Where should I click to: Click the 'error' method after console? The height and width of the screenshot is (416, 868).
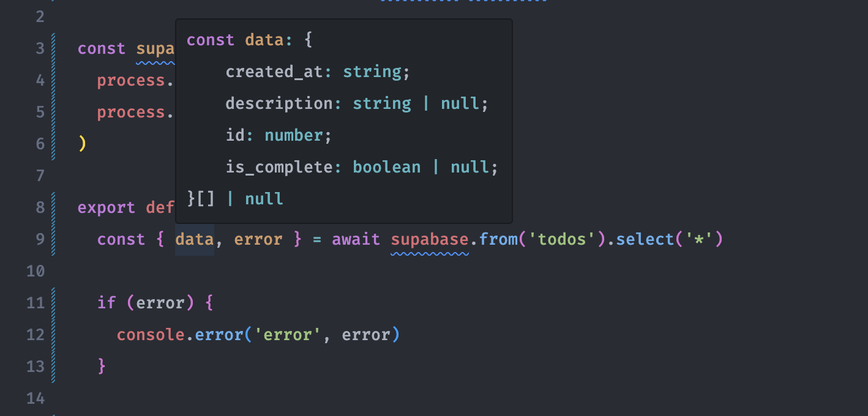219,335
